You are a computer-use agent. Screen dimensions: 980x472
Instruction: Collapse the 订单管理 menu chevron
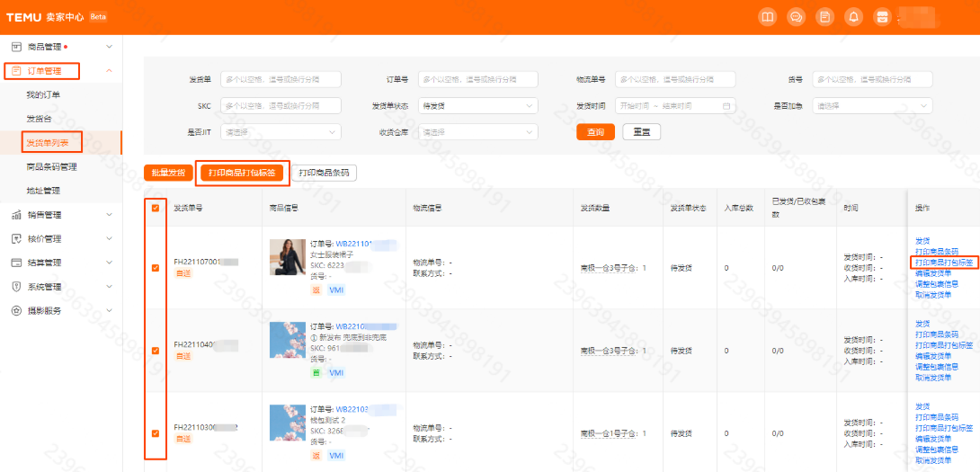(x=110, y=71)
